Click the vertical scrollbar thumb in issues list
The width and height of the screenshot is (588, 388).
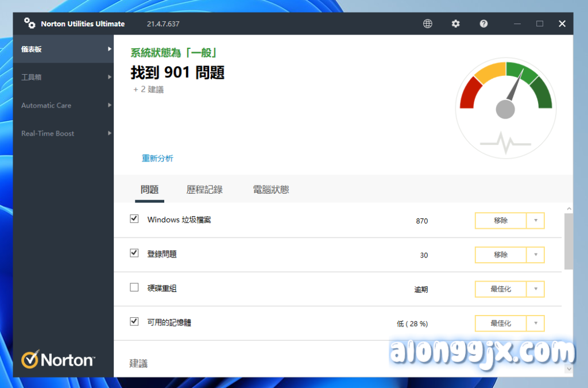pos(568,241)
